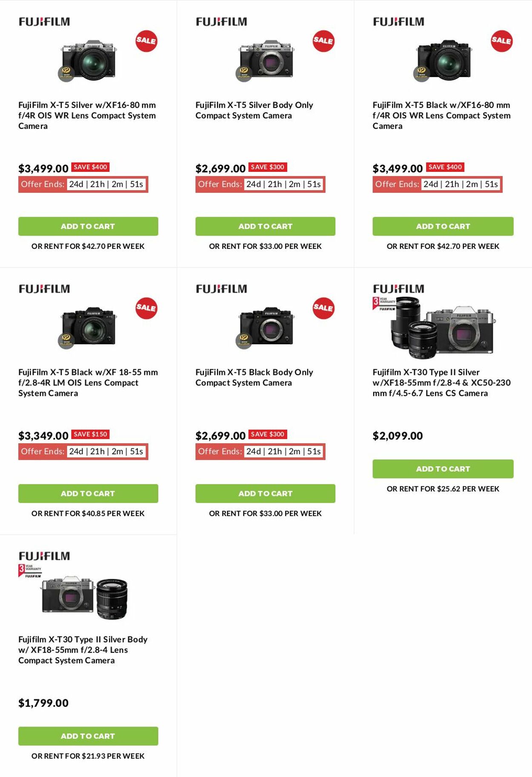The width and height of the screenshot is (532, 777).
Task: Open the rent for $25.62 per week option
Action: 443,488
